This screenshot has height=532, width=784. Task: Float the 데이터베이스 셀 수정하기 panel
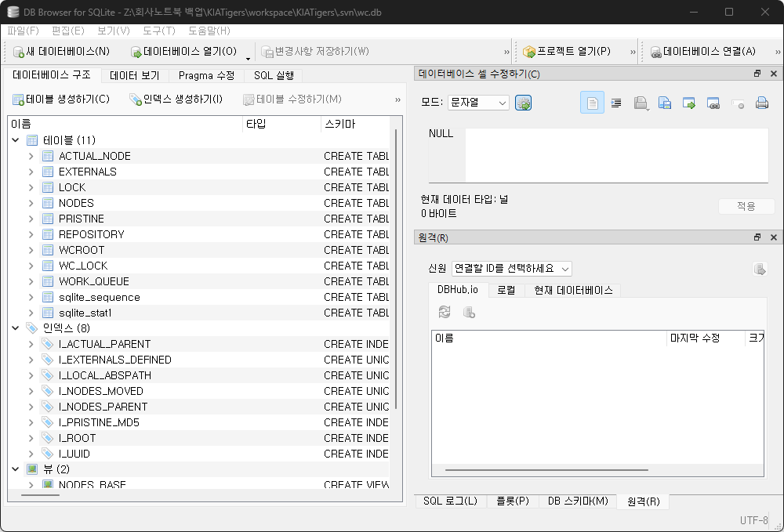757,74
